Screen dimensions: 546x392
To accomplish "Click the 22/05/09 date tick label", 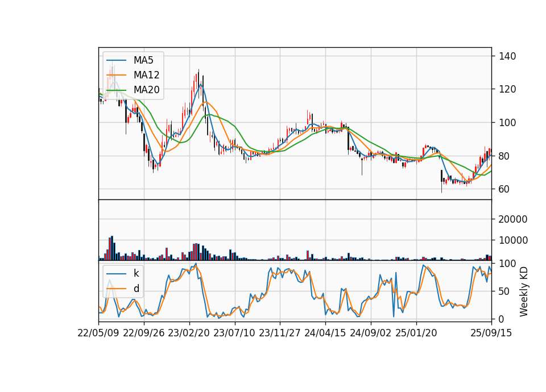I will tap(98, 333).
